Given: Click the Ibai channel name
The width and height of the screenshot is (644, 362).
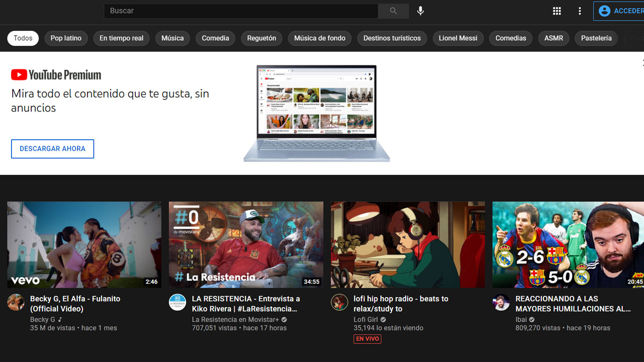Looking at the screenshot, I should pos(521,320).
